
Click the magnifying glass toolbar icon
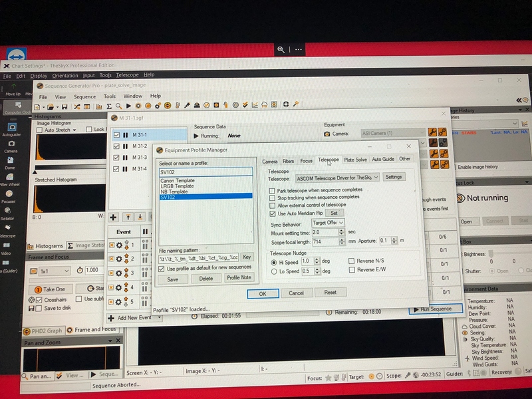pos(118,106)
